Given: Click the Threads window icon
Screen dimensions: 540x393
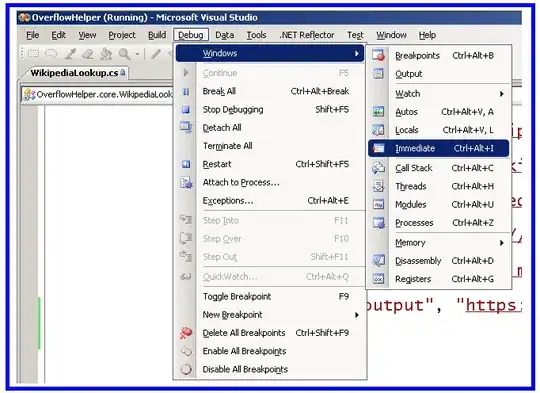Looking at the screenshot, I should point(378,186).
